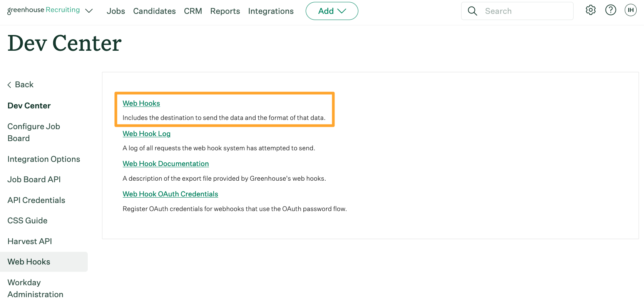The image size is (644, 301).
Task: Open CSS Guide in sidebar
Action: (x=27, y=221)
